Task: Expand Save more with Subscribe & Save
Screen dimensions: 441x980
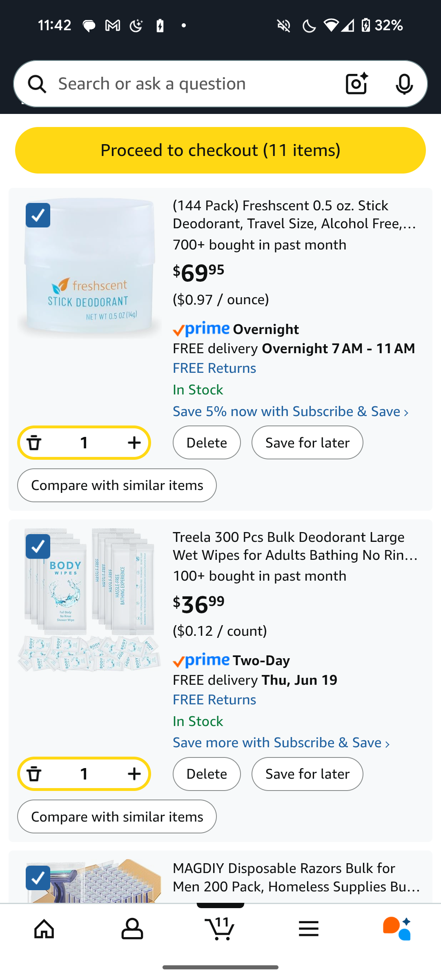Action: point(281,743)
